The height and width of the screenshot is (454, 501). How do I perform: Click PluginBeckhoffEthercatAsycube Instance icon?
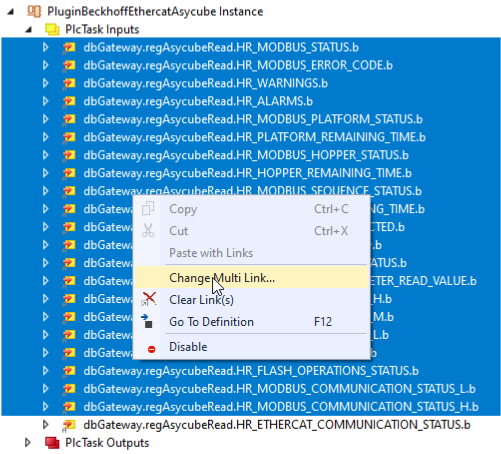click(x=34, y=11)
